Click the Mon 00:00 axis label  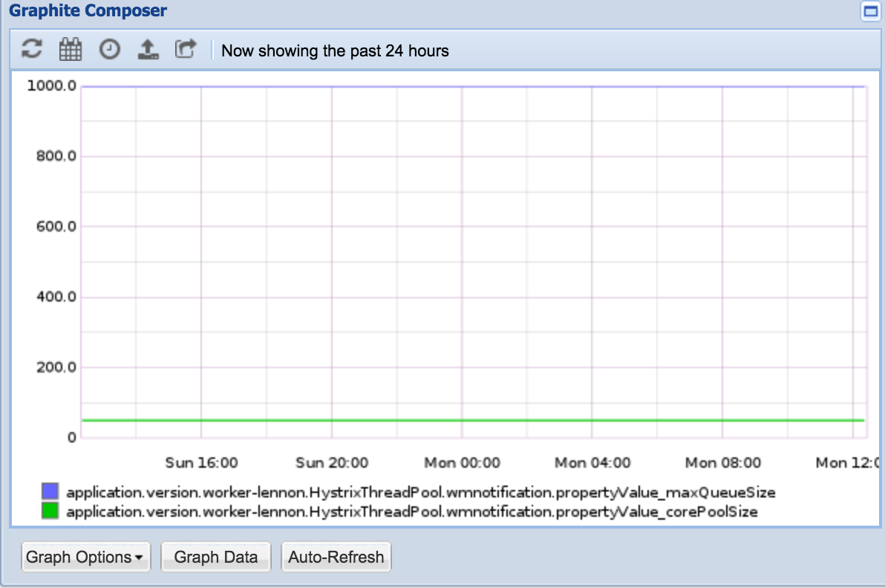(463, 463)
